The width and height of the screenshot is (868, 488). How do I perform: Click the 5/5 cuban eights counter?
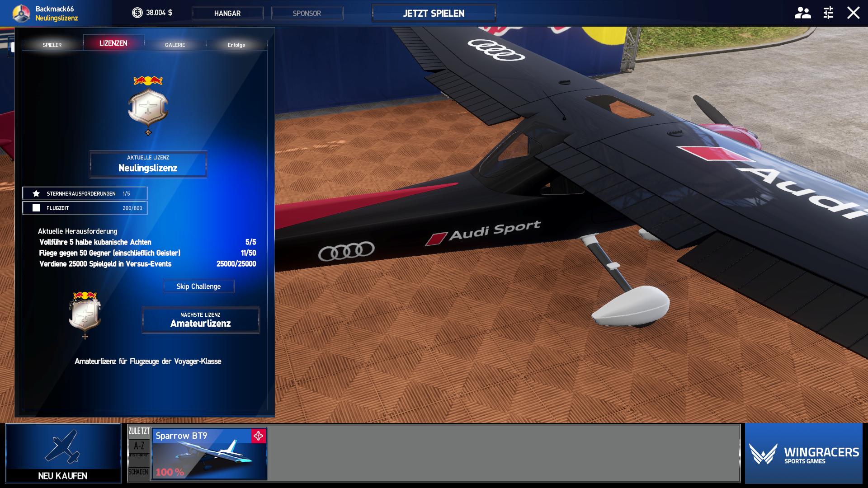click(250, 242)
